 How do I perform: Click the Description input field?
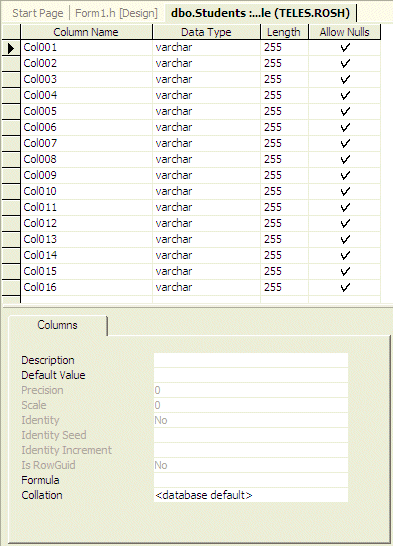tap(251, 360)
